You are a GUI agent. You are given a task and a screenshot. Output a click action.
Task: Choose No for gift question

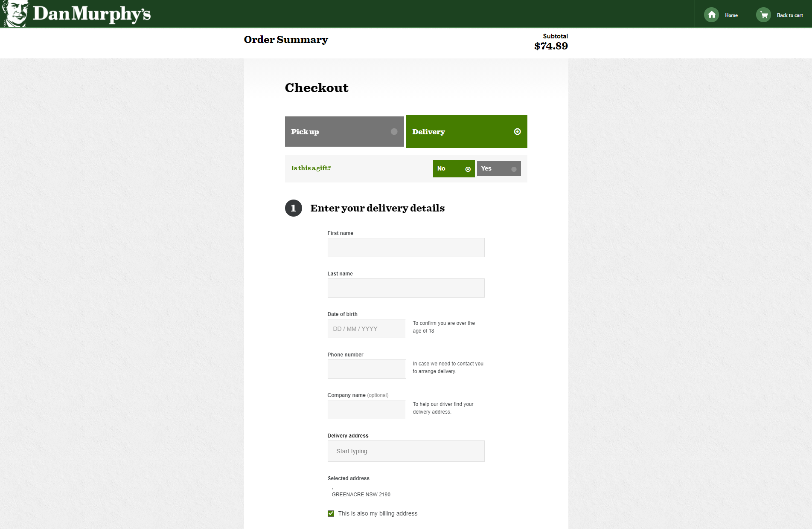pyautogui.click(x=453, y=169)
